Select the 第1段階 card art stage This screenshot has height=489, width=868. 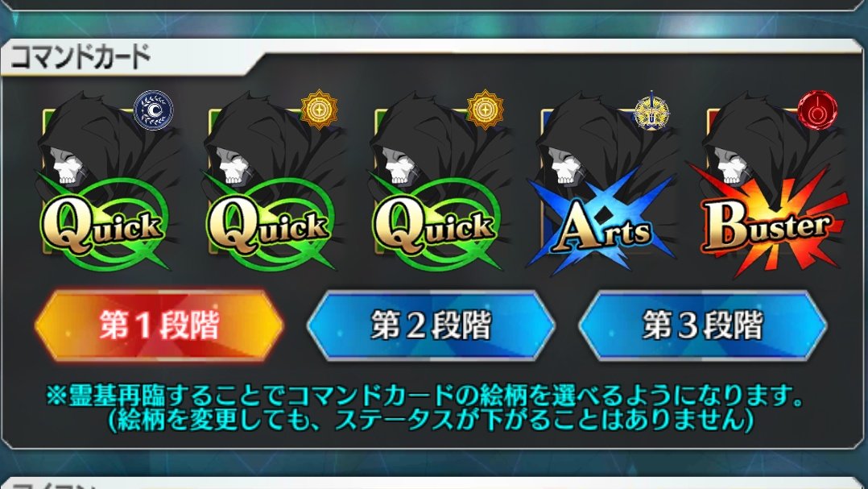coord(159,325)
